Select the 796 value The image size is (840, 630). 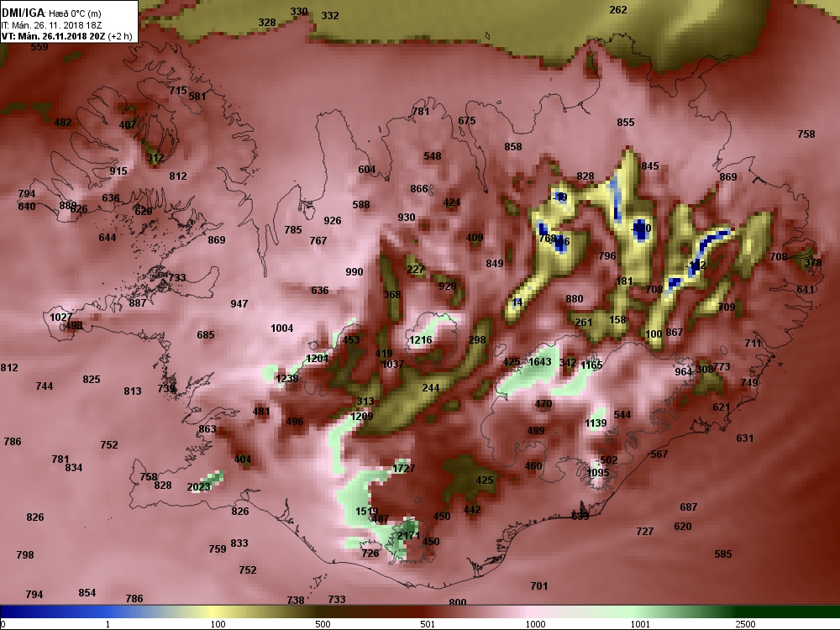click(x=607, y=256)
